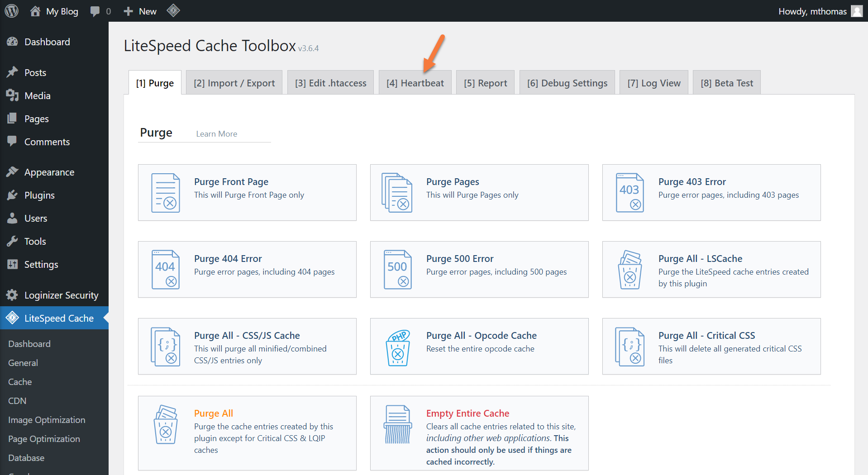Viewport: 868px width, 475px height.
Task: Click the WordPress logo in admin bar
Action: point(11,11)
